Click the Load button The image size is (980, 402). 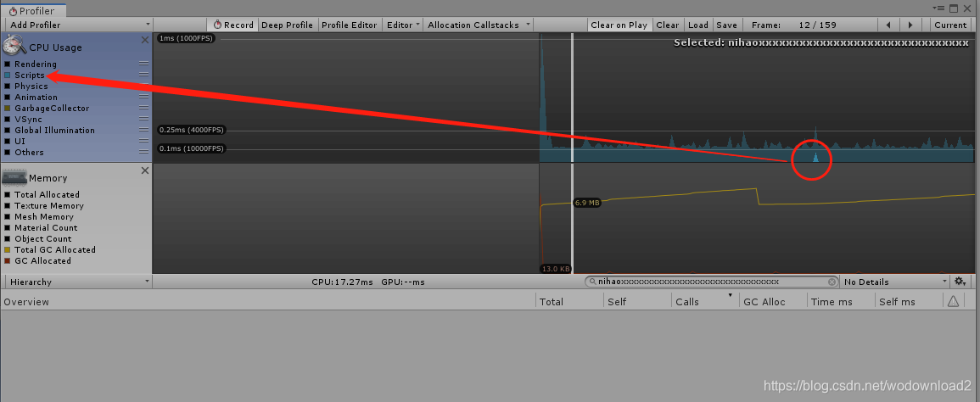click(x=698, y=25)
